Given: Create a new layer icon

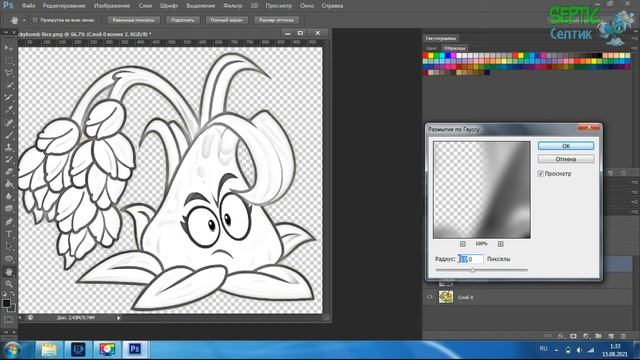Looking at the screenshot, I should [x=611, y=336].
